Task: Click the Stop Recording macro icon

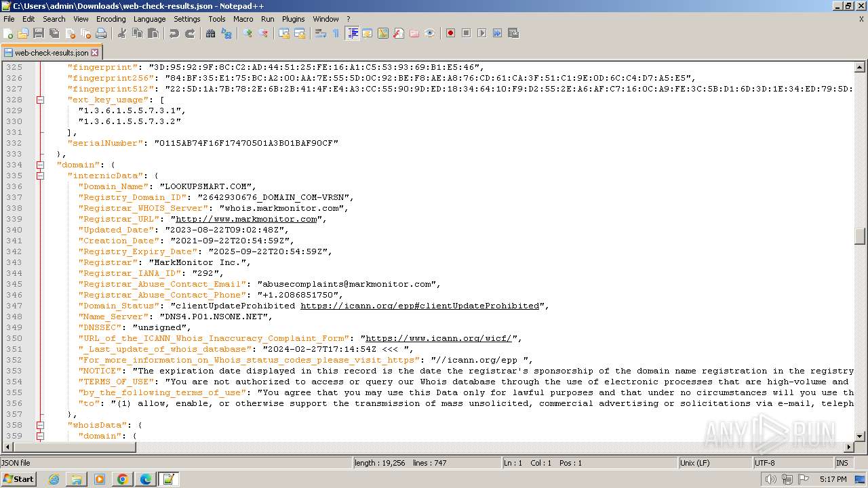Action: [466, 33]
